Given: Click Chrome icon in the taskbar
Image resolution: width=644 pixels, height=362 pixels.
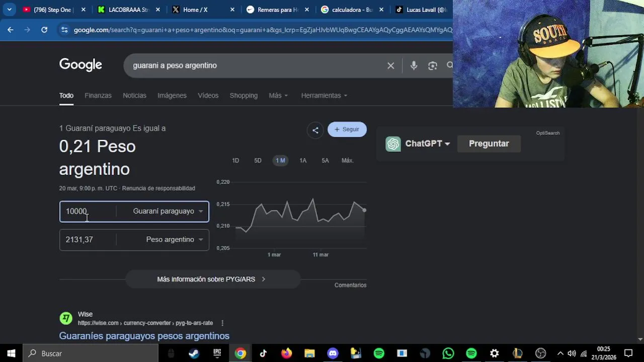Looking at the screenshot, I should tap(240, 353).
